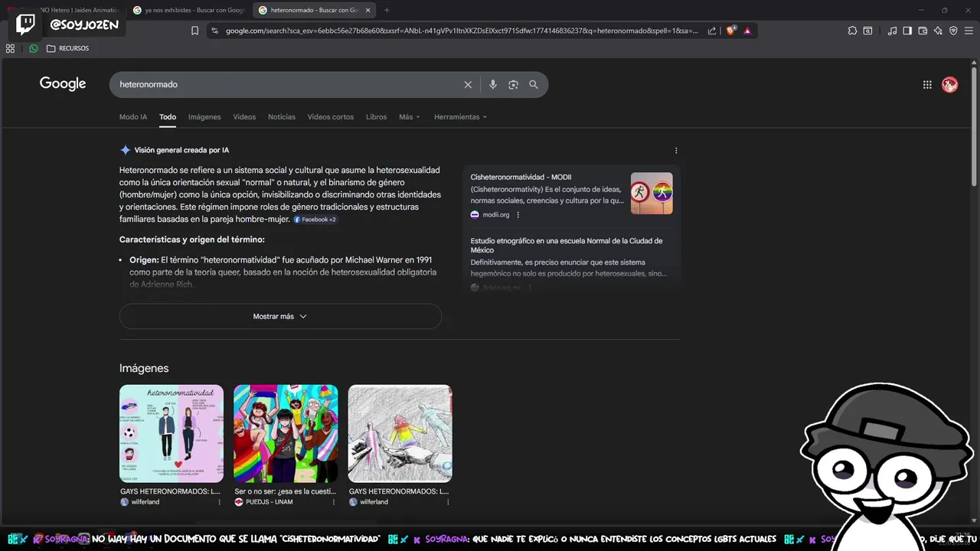Open 'Ser o no ser' image result caption
980x551 pixels.
pyautogui.click(x=285, y=491)
